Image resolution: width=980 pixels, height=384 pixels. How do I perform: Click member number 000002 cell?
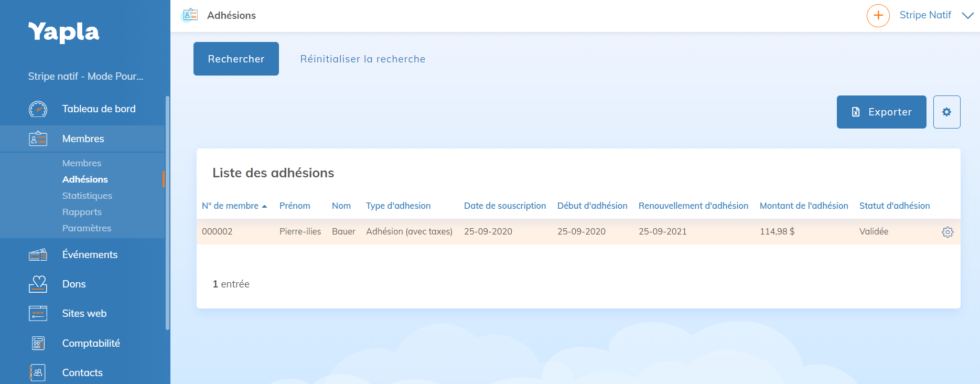[217, 231]
